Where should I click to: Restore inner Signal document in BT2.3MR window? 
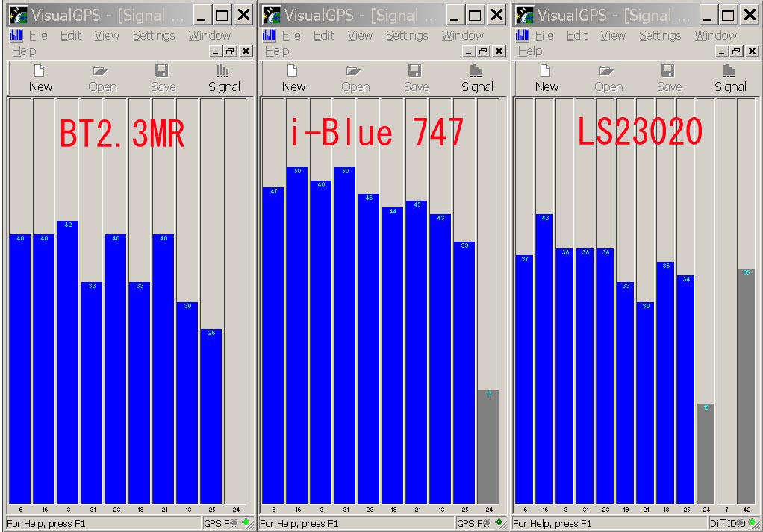click(230, 51)
